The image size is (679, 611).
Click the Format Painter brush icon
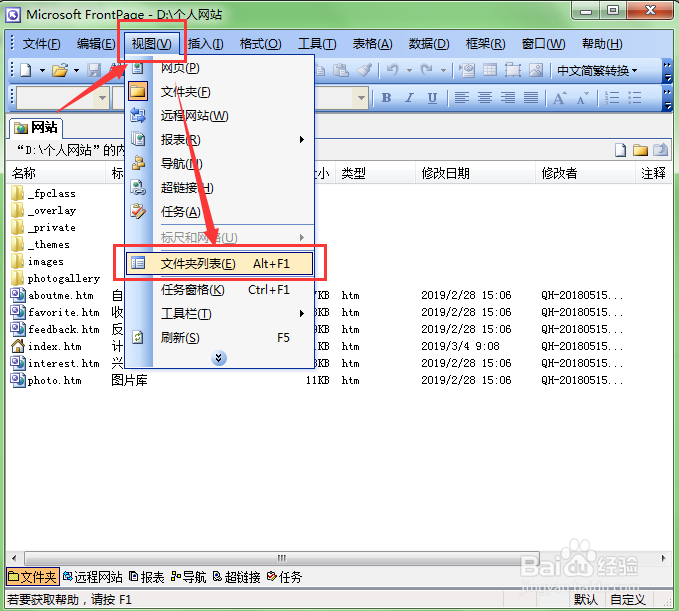(364, 70)
